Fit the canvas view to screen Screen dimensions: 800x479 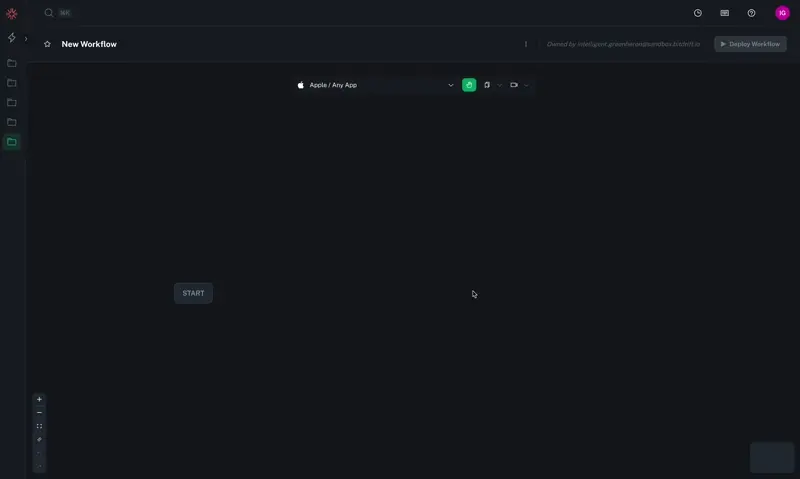(39, 426)
